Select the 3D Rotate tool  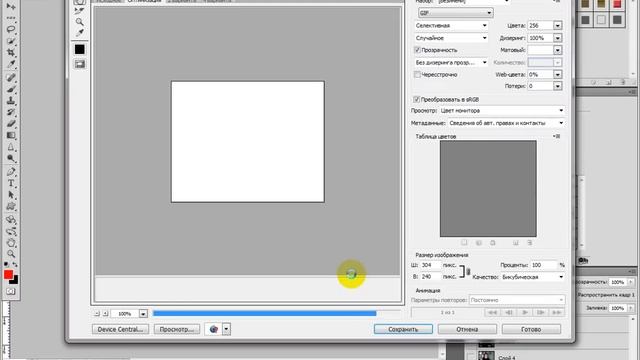[11, 220]
